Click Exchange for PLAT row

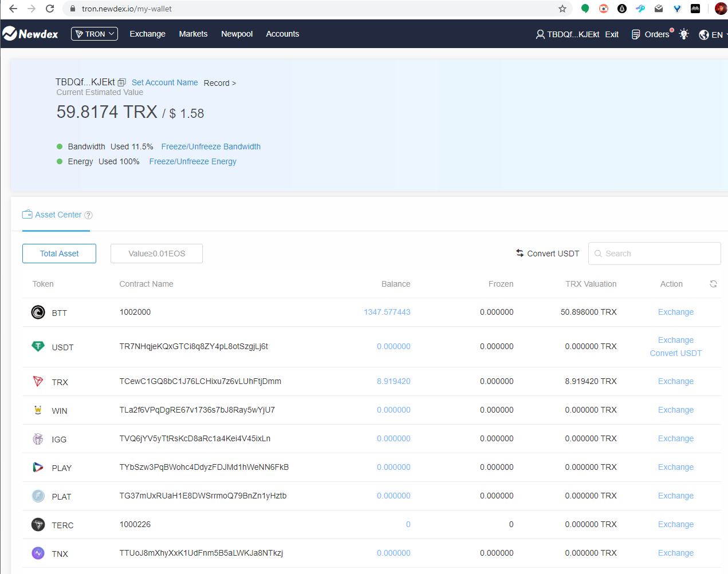pos(675,496)
